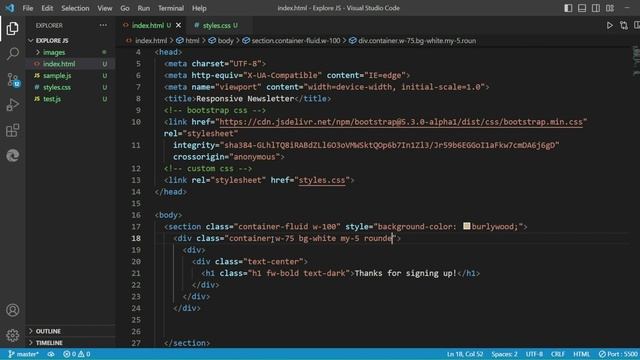This screenshot has height=360, width=640.
Task: Open Explorer more actions ellipsis
Action: click(x=103, y=25)
